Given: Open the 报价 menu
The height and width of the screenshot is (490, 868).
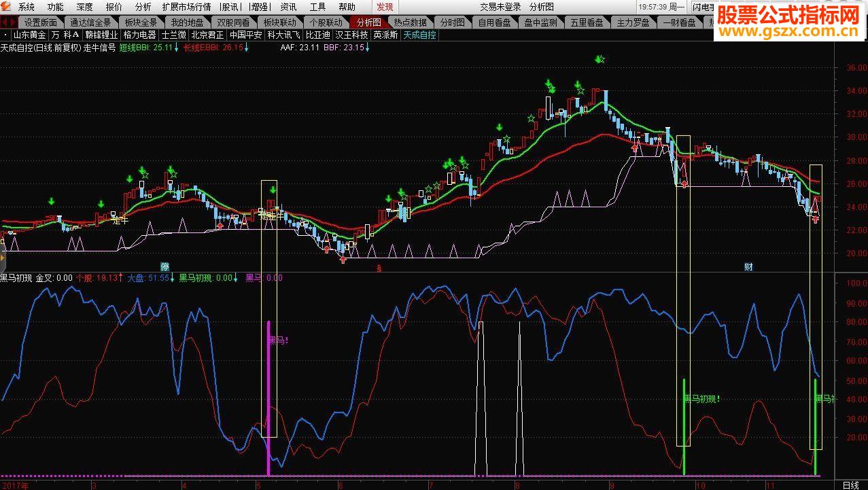Looking at the screenshot, I should (x=114, y=7).
